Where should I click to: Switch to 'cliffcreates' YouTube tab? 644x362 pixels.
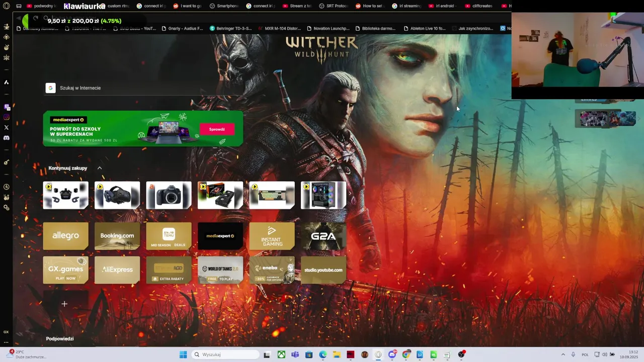479,6
